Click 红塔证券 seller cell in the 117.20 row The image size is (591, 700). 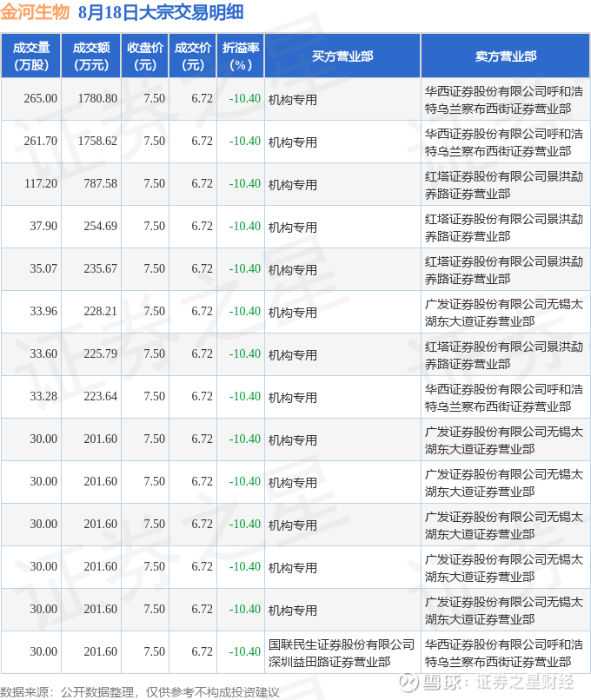click(x=504, y=185)
